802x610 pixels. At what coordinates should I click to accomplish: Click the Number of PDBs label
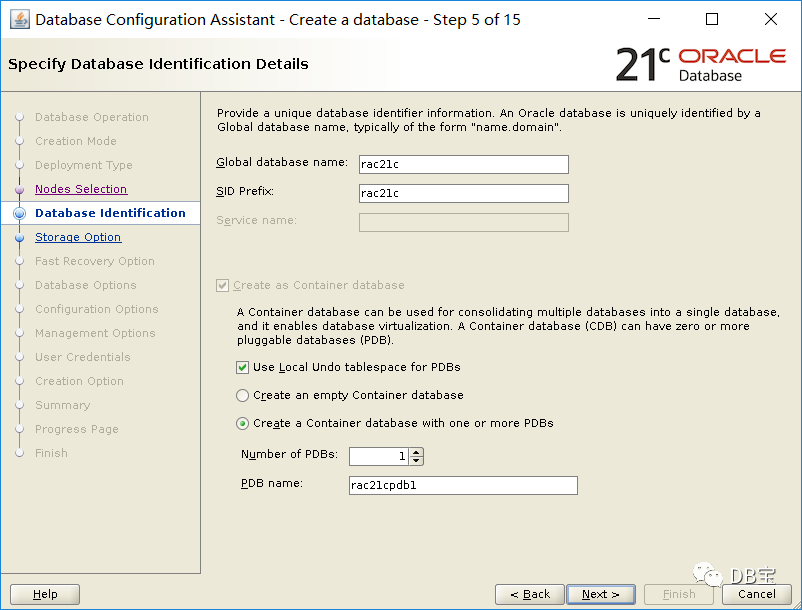pos(289,455)
